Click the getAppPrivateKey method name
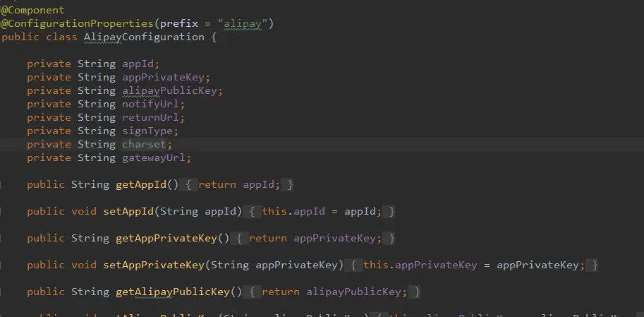This screenshot has width=644, height=317. (166, 239)
